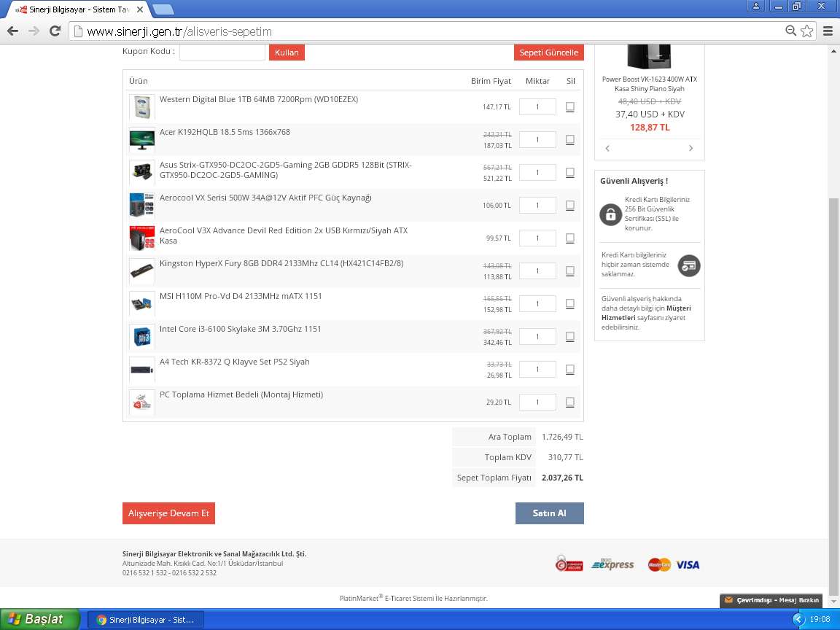Open the Kingston HyperX Fury RAM thumbnail
The height and width of the screenshot is (630, 840).
pyautogui.click(x=142, y=271)
